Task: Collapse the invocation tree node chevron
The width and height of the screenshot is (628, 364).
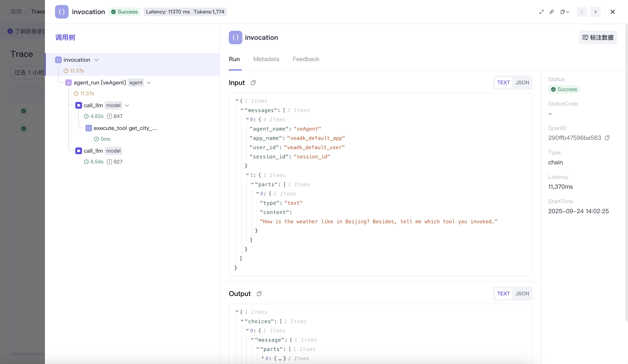Action: 96,60
